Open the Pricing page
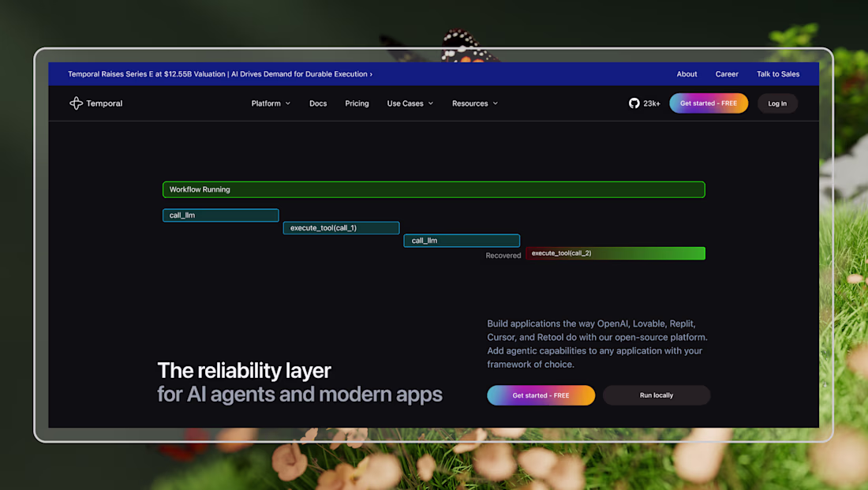The width and height of the screenshot is (868, 490). (357, 103)
